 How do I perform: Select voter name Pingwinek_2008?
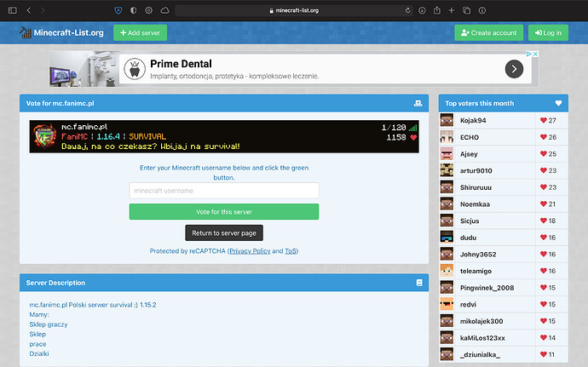487,288
